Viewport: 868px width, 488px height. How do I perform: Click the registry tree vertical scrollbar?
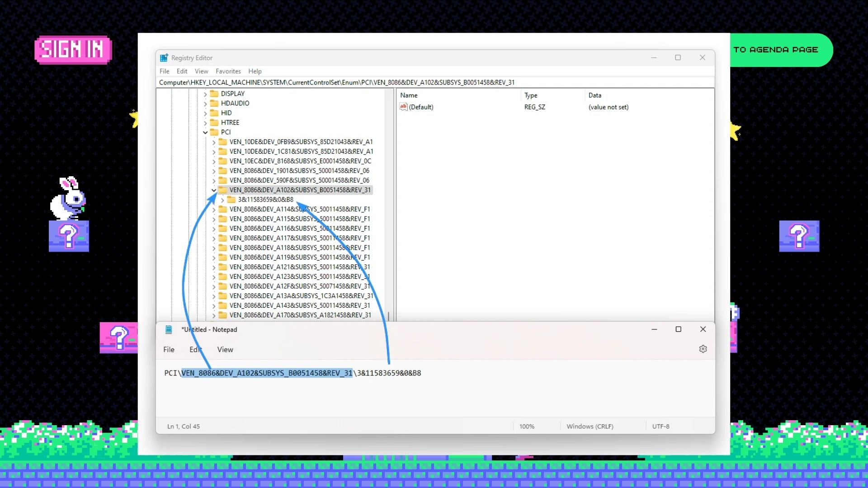tap(389, 204)
